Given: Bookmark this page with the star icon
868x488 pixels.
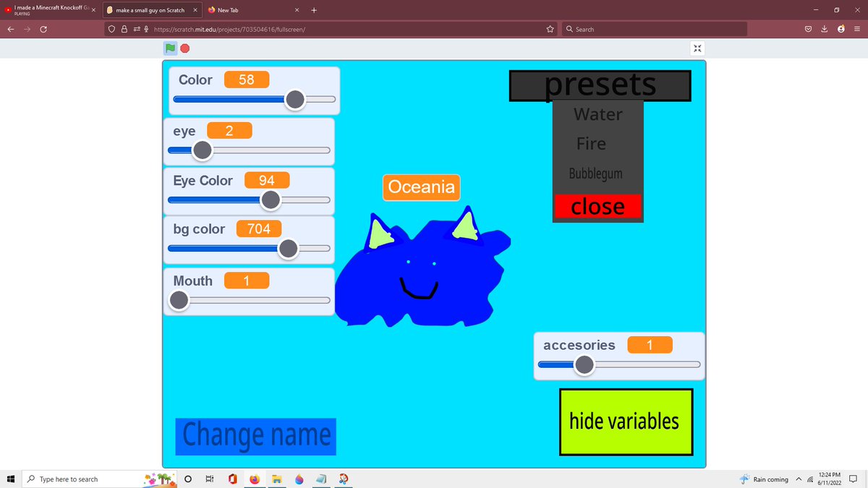Looking at the screenshot, I should (x=550, y=29).
